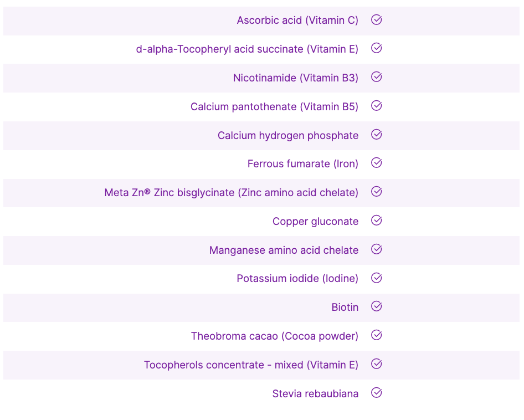The width and height of the screenshot is (524, 420).
Task: Select the check icon beside Ferrous fumarate
Action: pyautogui.click(x=377, y=163)
